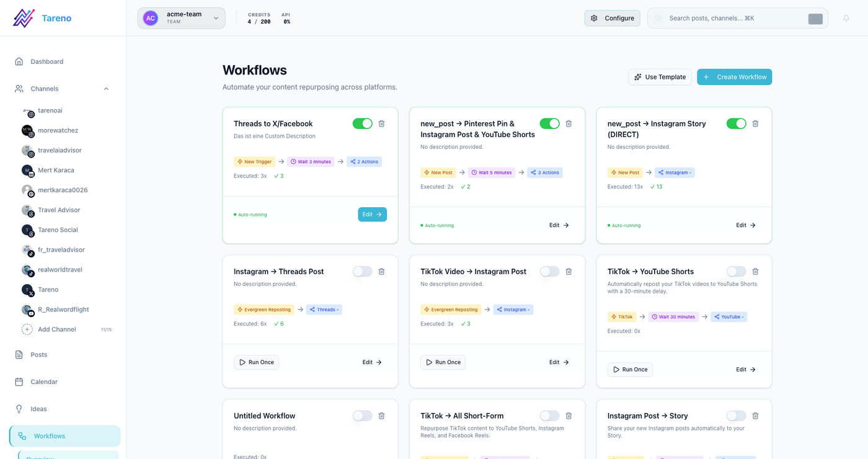Open tarenoai channel avatar
The height and width of the screenshot is (459, 868).
[x=28, y=111]
